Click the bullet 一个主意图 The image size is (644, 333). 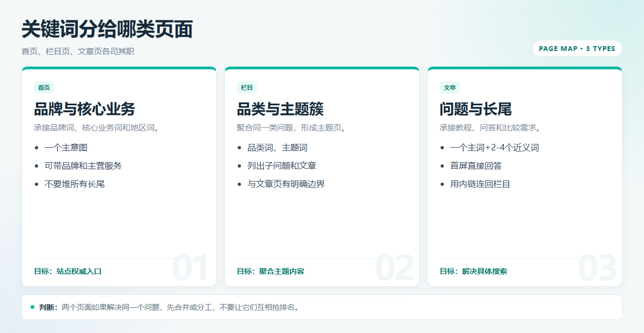point(66,147)
